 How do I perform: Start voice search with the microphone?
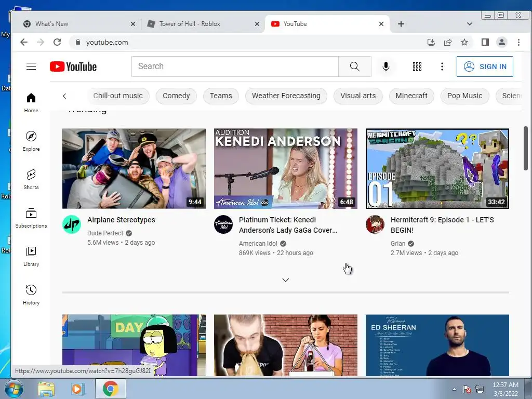click(x=386, y=66)
